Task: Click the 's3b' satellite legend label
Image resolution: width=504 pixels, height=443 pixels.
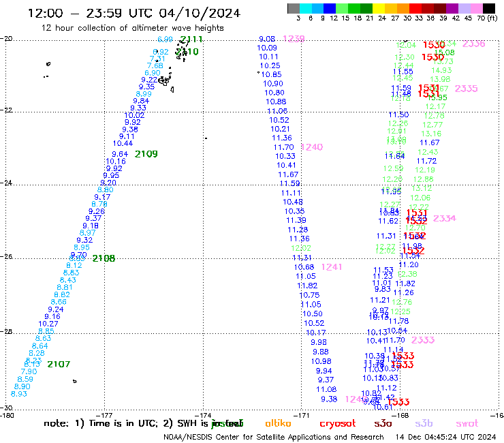Action: tap(424, 423)
